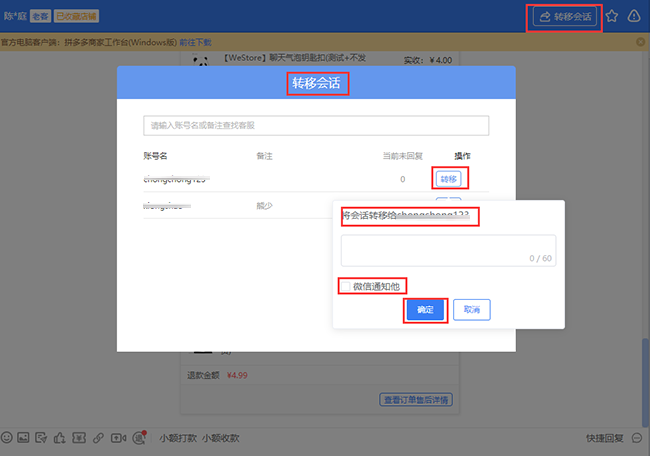
Task: Select the 小额收款 option
Action: (x=221, y=438)
